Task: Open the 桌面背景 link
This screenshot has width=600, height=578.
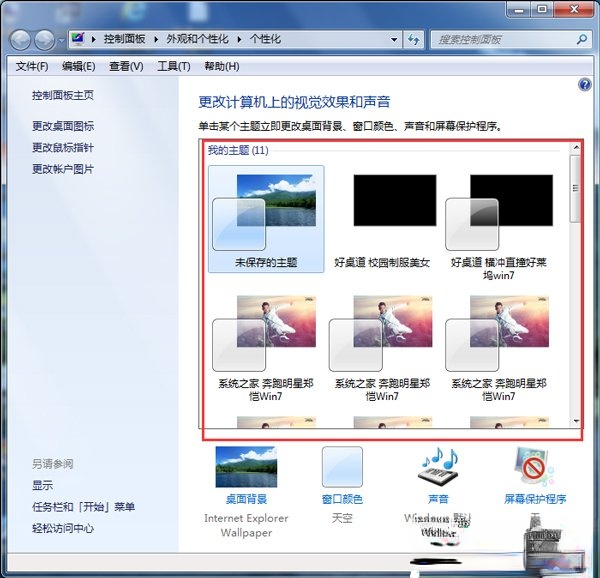Action: 246,499
